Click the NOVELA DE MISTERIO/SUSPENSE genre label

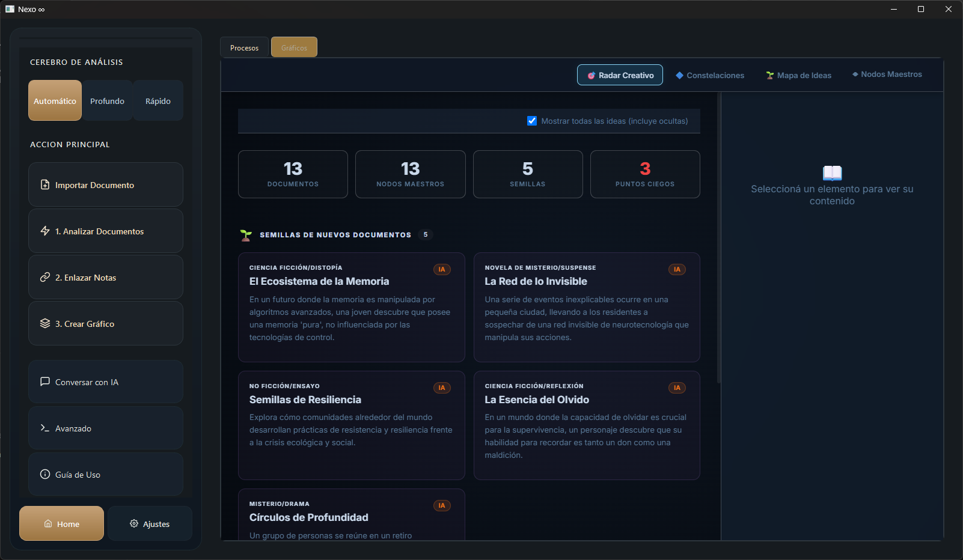(x=540, y=267)
